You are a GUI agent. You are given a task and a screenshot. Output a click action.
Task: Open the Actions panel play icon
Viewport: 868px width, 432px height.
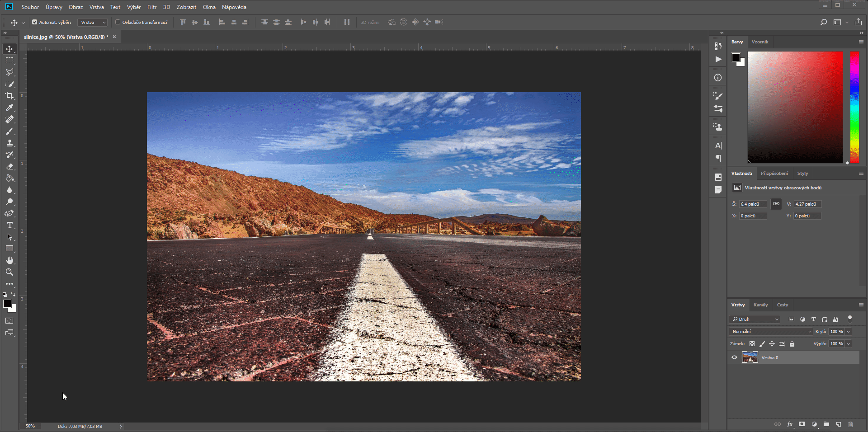(718, 59)
